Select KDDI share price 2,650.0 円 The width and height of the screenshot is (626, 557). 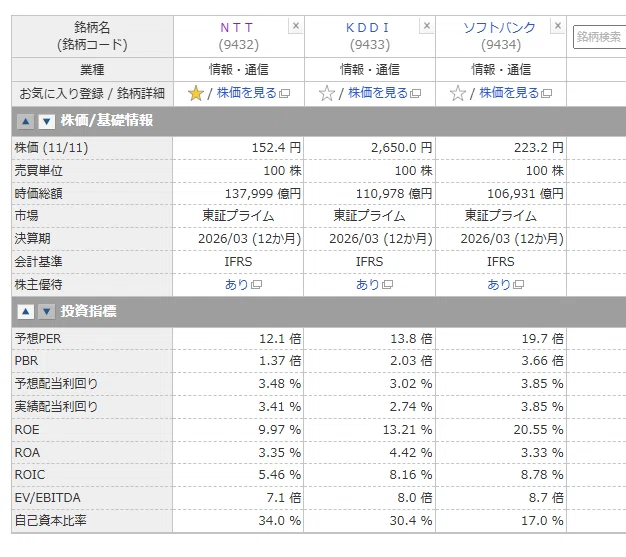(x=402, y=148)
